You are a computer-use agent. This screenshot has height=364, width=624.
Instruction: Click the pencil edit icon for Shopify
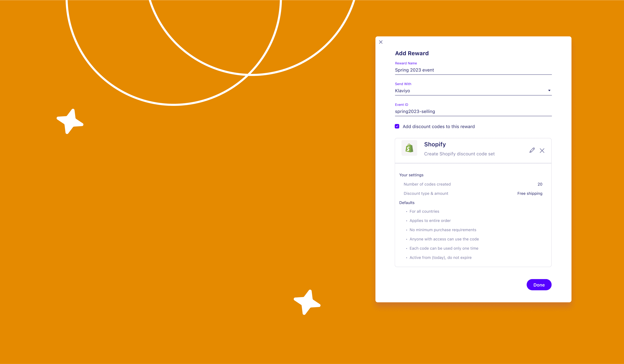532,150
